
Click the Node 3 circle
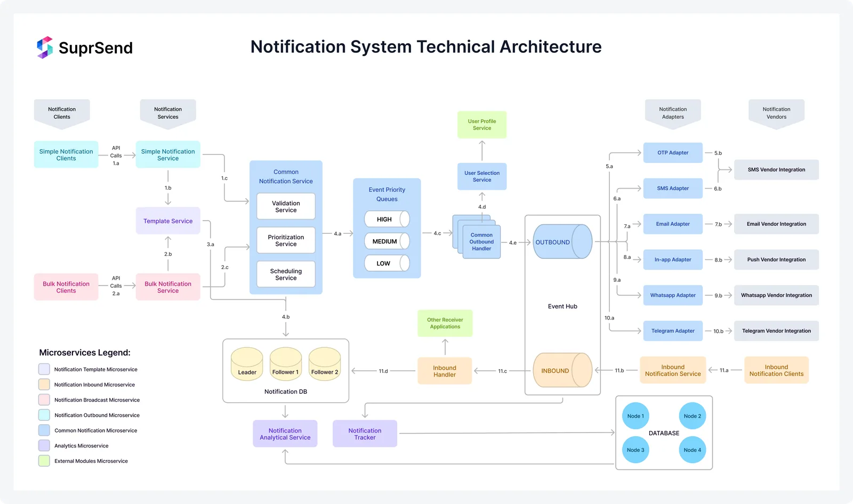tap(635, 450)
